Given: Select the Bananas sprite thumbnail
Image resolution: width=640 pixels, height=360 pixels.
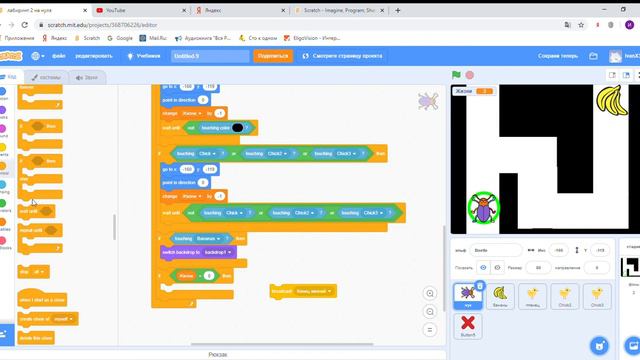Looking at the screenshot, I should tap(500, 296).
